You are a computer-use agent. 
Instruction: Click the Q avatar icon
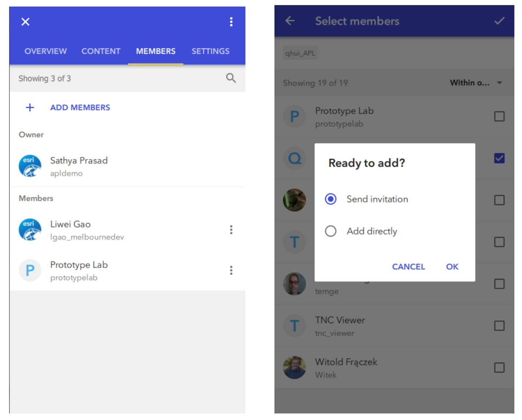(294, 158)
